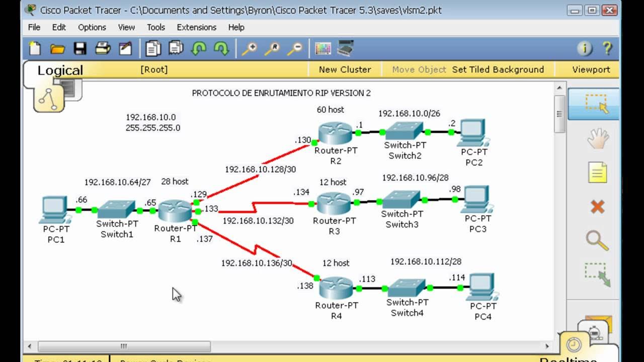Choose the Move Layout hand tool
The width and height of the screenshot is (644, 362).
tap(597, 139)
